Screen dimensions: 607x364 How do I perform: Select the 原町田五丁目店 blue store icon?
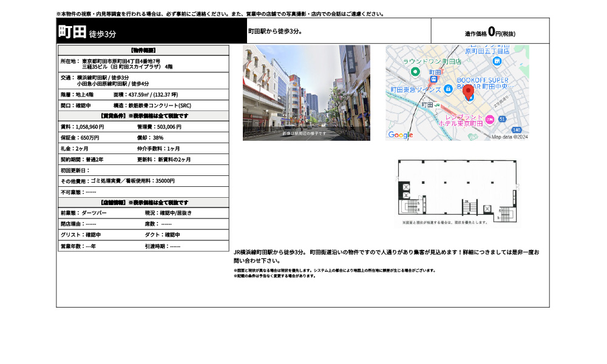tap(497, 61)
